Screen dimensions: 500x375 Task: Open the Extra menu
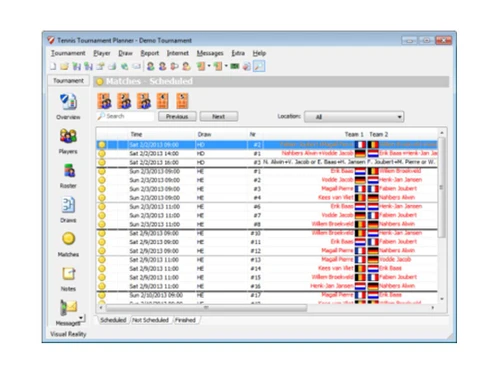[x=238, y=53]
